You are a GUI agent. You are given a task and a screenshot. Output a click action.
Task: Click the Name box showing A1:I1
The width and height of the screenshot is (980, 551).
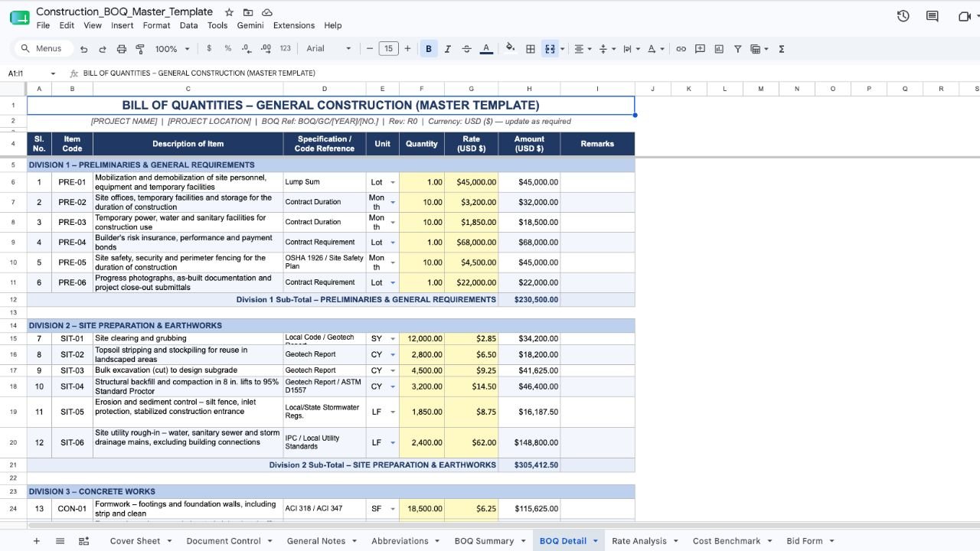31,73
